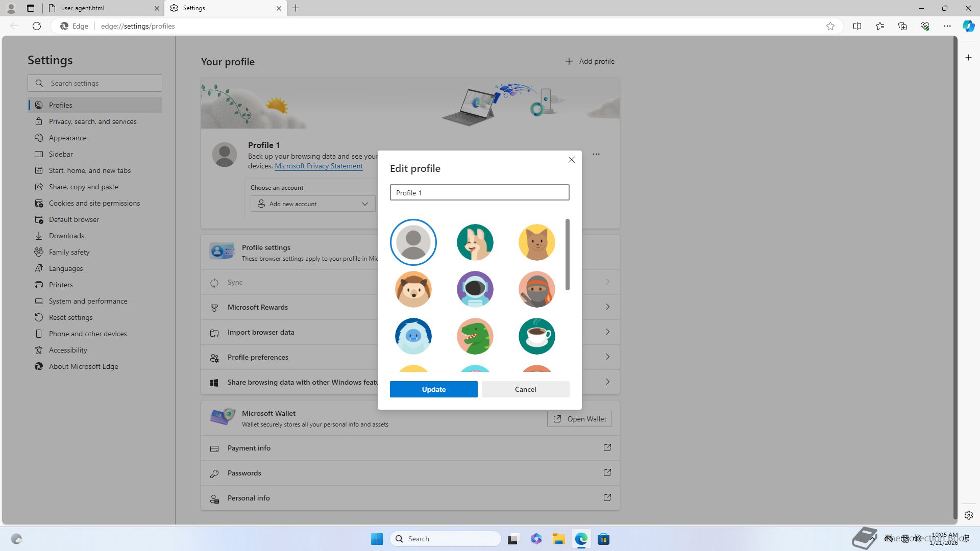
Task: Pick the coffee cup avatar
Action: [x=536, y=336]
